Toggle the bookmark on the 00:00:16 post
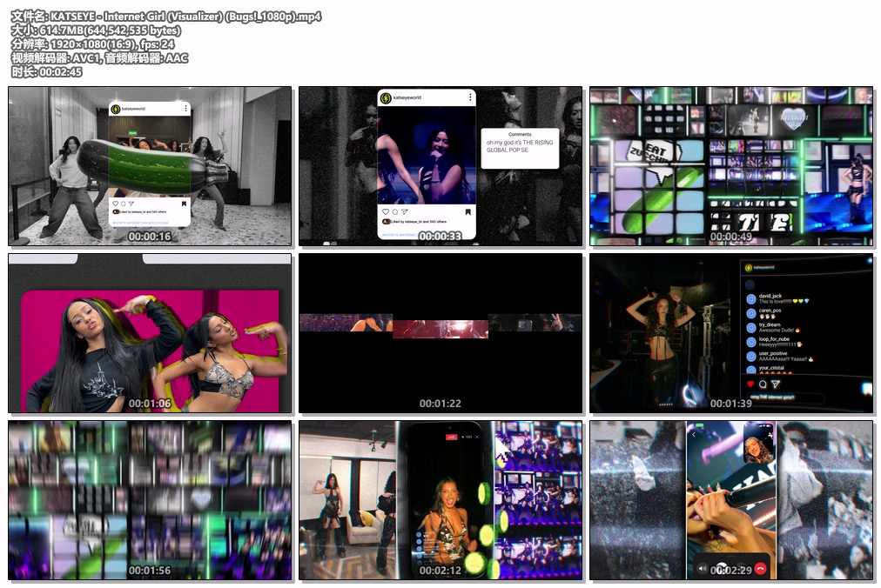The width and height of the screenshot is (881, 588). pyautogui.click(x=185, y=204)
